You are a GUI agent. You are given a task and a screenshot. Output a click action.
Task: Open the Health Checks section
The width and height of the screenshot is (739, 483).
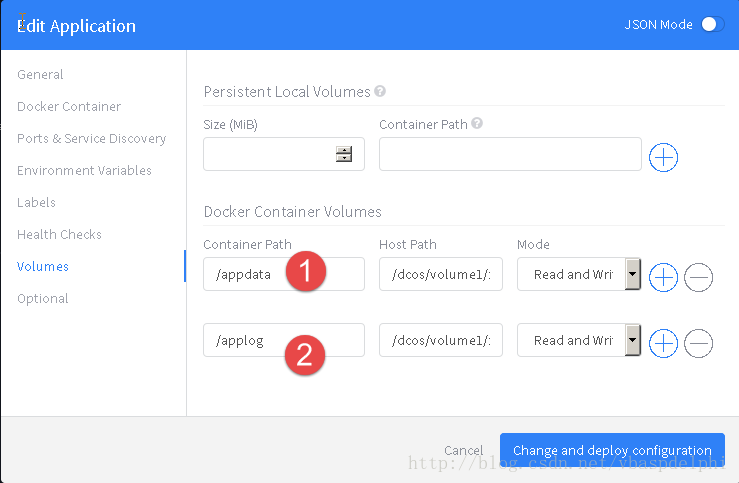(x=59, y=235)
